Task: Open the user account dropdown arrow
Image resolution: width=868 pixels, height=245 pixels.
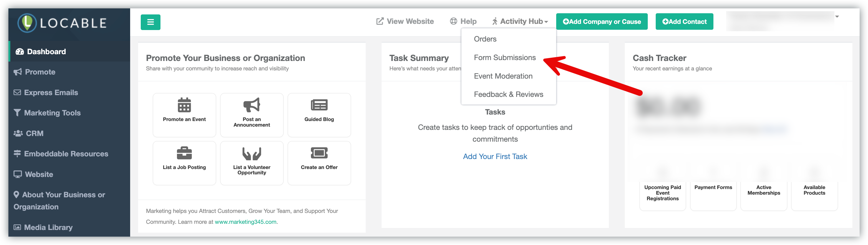Action: [x=837, y=16]
